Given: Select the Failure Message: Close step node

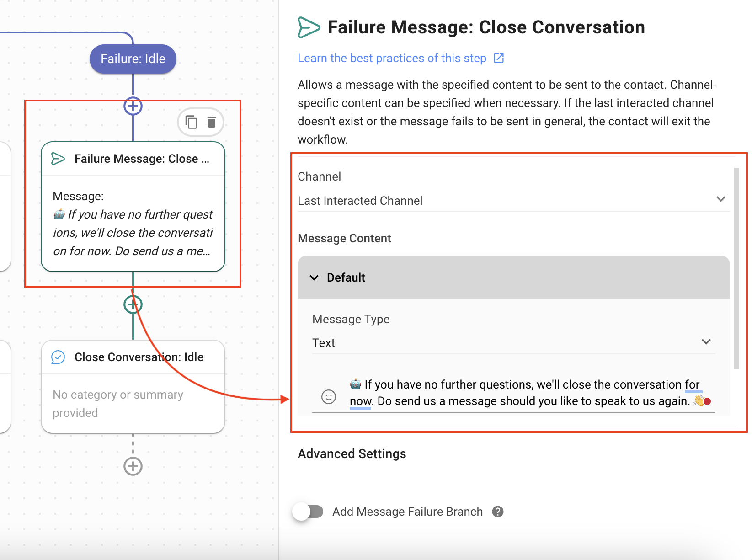Looking at the screenshot, I should click(x=133, y=207).
